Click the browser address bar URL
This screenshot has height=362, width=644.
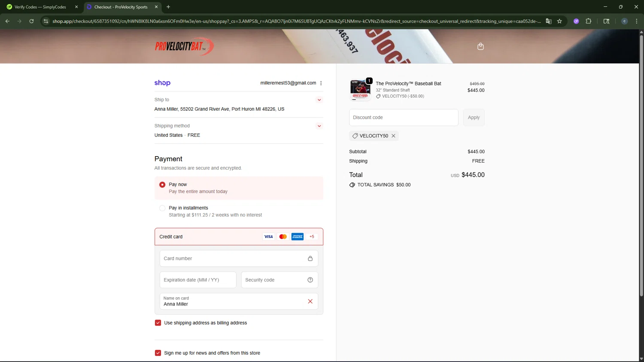(x=296, y=21)
